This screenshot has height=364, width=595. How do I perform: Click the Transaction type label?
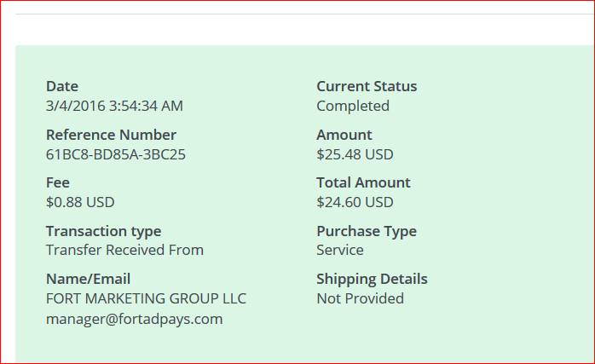coord(103,231)
